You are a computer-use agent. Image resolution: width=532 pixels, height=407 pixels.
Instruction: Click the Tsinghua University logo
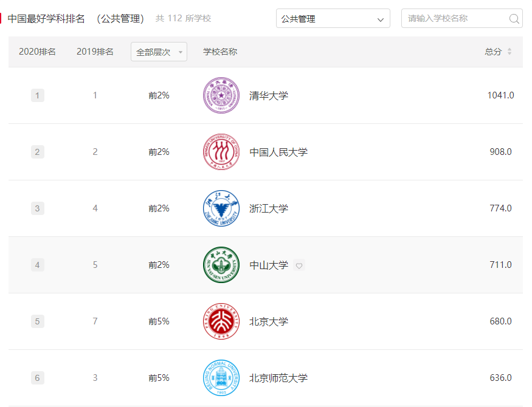pyautogui.click(x=221, y=95)
